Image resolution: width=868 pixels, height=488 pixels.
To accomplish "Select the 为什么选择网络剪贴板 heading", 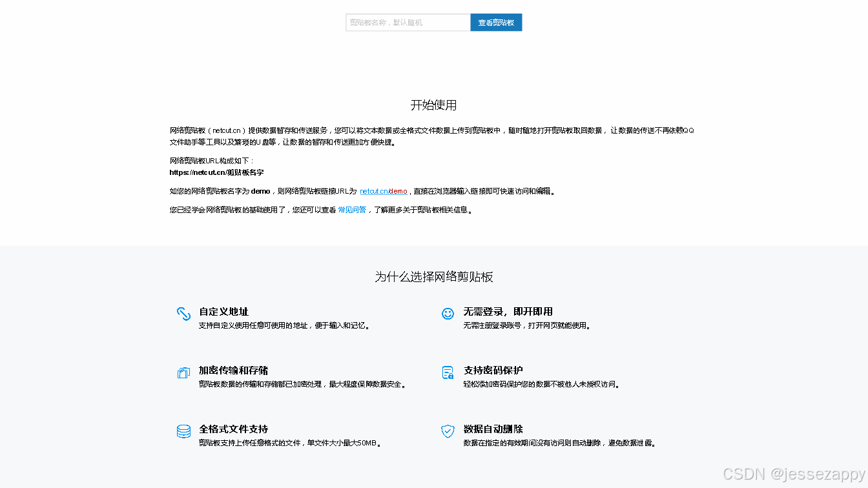I will [x=434, y=277].
